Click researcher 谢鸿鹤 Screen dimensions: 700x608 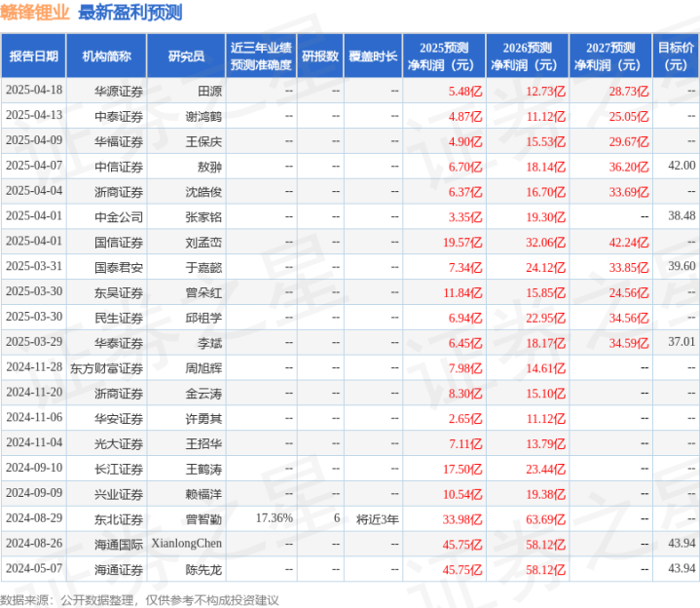[203, 117]
